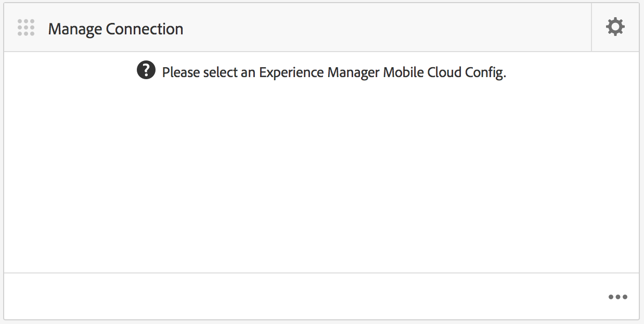Click 'Experience Manager' in the message text

click(319, 72)
